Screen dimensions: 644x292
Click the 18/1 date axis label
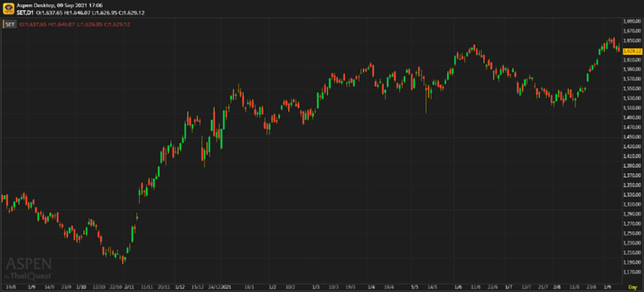pos(249,287)
